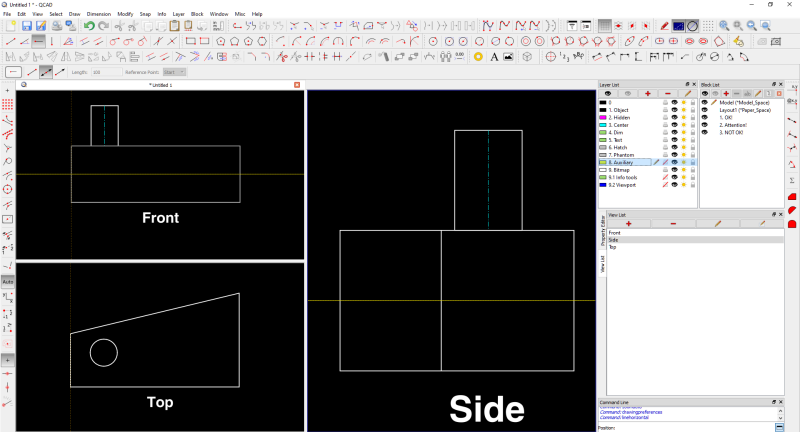Edit layer with pencil button in Layer List
The width and height of the screenshot is (800, 432).
tap(687, 94)
